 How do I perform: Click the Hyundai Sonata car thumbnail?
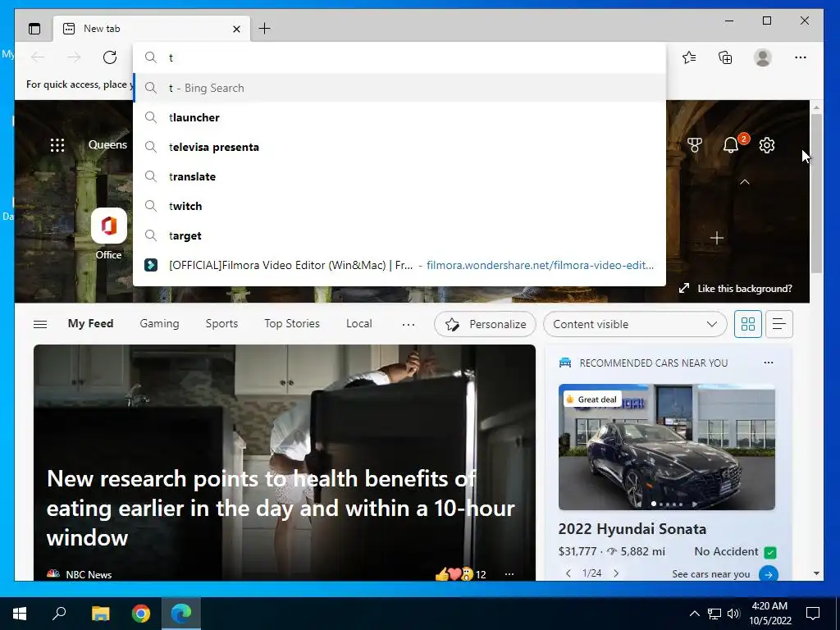tap(667, 447)
